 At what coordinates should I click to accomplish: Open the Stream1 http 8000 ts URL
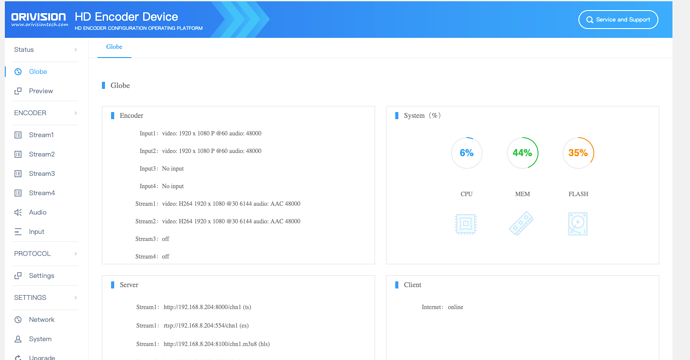point(207,307)
